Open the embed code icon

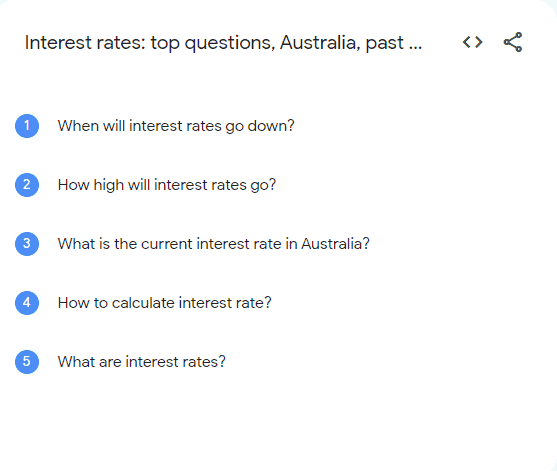472,42
